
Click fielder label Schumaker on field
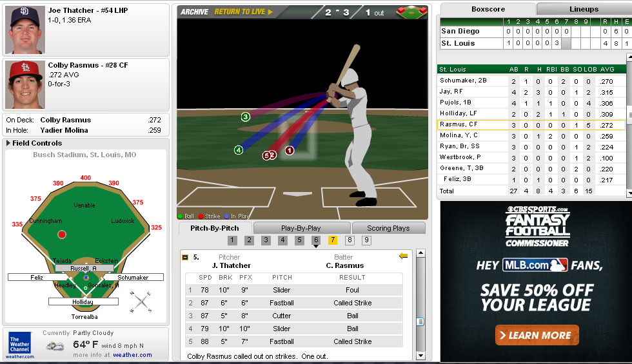pyautogui.click(x=133, y=277)
